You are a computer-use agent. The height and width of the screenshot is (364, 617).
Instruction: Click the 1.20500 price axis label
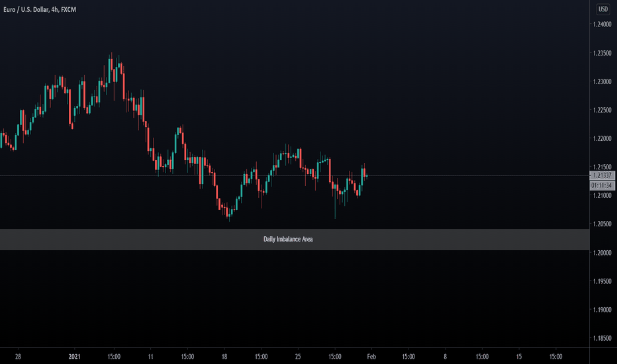[x=602, y=224]
